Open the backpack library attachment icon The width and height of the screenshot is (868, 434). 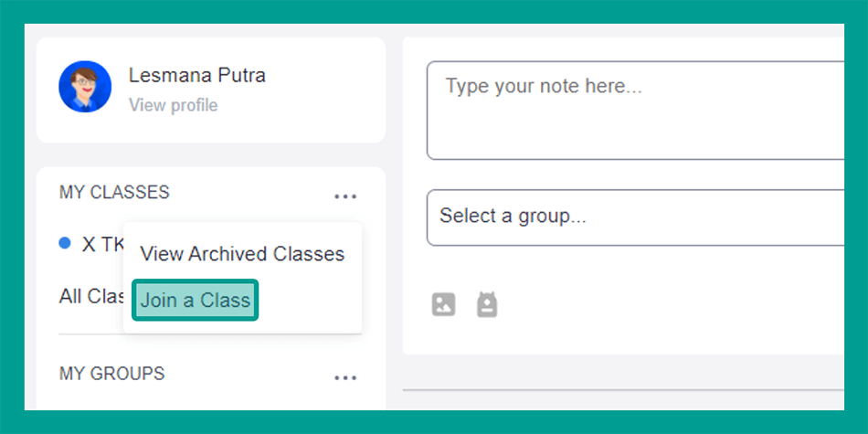(x=487, y=304)
